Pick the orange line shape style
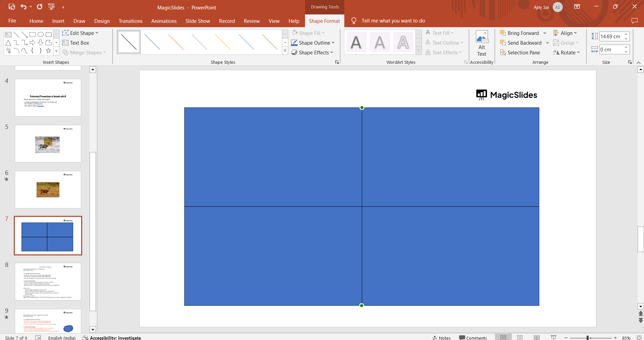644x340 pixels. tap(176, 42)
